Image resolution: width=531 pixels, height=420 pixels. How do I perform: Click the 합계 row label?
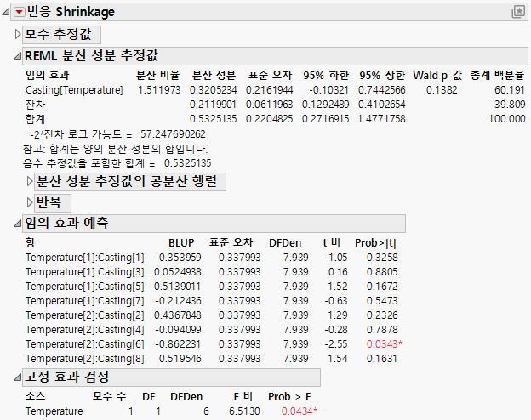click(x=35, y=119)
